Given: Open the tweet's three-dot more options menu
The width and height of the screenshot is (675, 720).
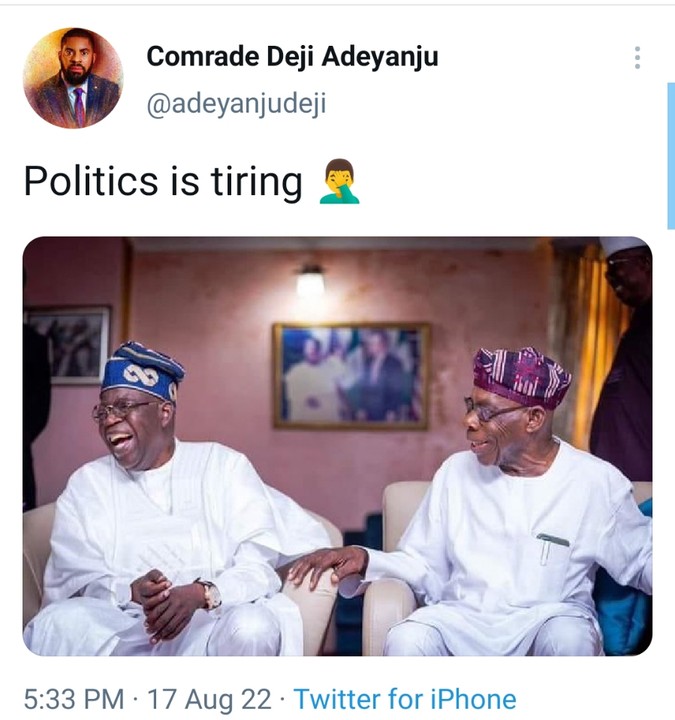Looking at the screenshot, I should (637, 58).
